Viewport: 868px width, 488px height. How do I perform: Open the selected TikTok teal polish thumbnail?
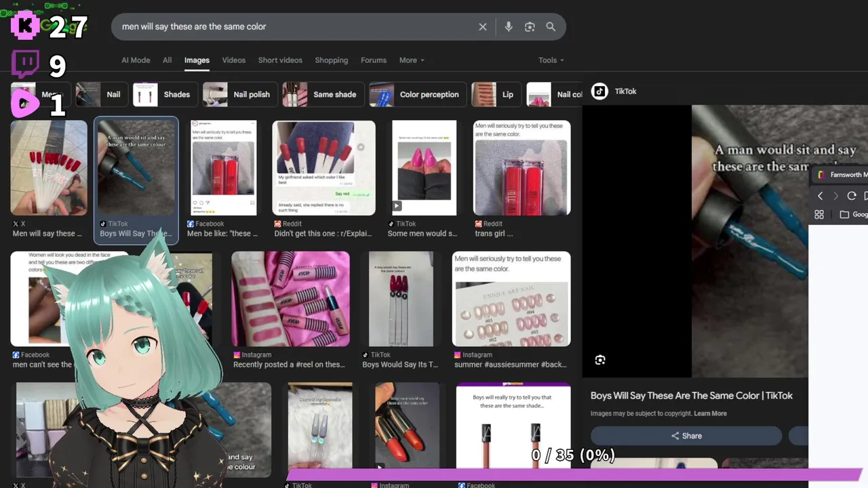coord(137,168)
